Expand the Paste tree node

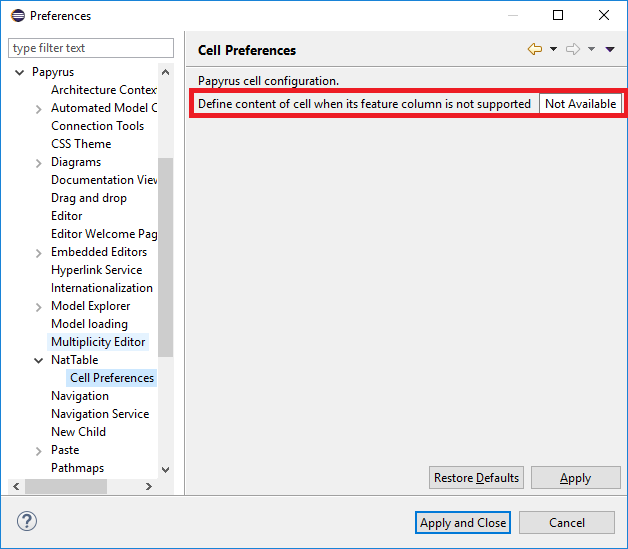coord(38,451)
